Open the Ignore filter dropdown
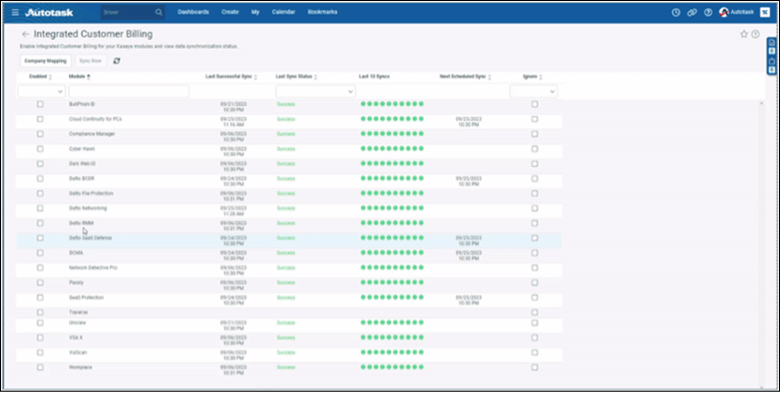This screenshot has width=780, height=393. coord(534,92)
